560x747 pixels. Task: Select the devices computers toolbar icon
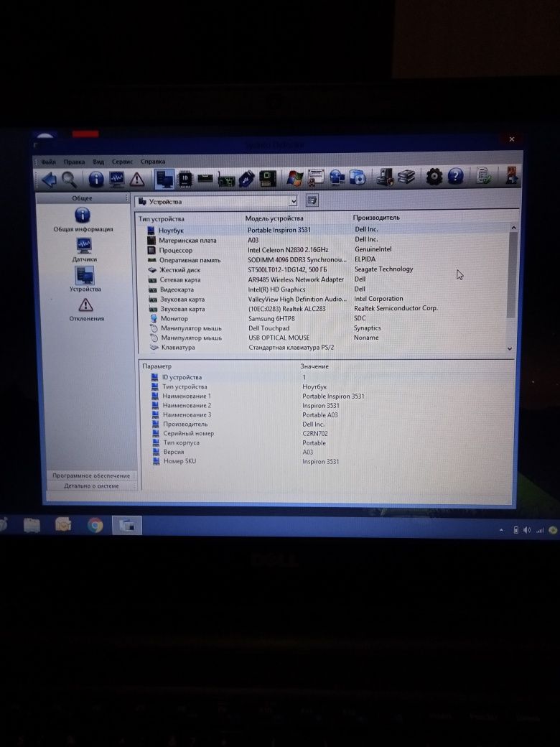(164, 179)
